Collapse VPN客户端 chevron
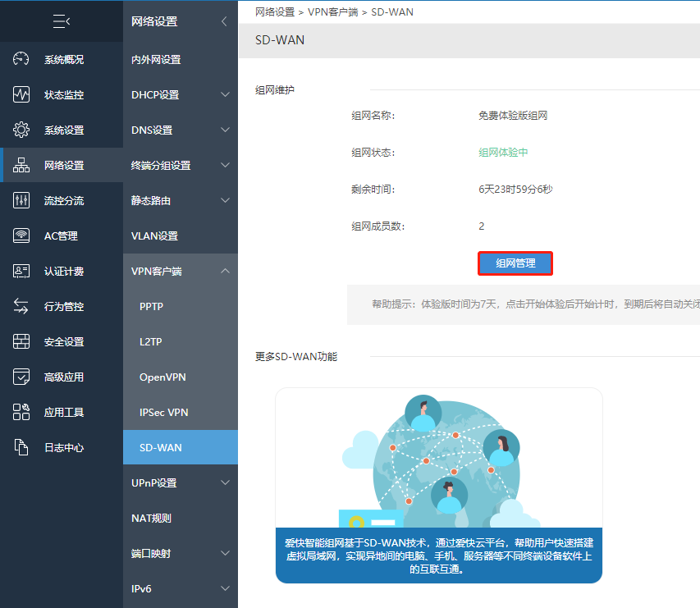Screen dimensions: 700x608 coord(226,271)
